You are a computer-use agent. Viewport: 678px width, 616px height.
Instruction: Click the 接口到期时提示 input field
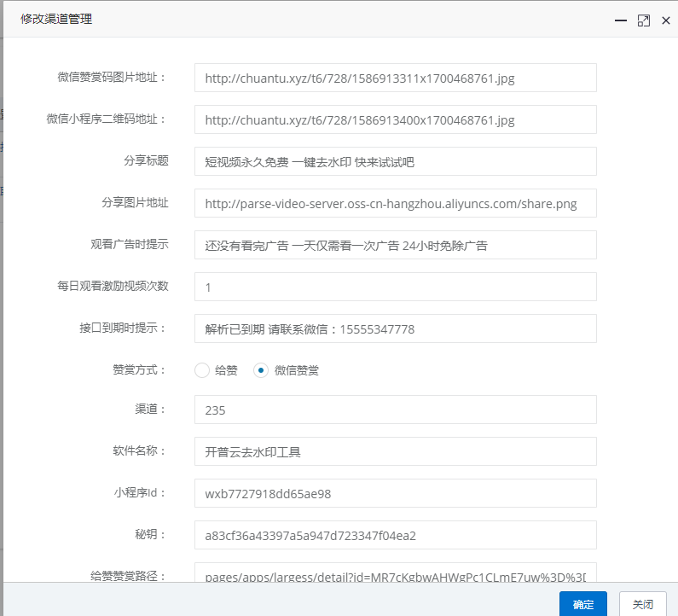[x=395, y=328]
